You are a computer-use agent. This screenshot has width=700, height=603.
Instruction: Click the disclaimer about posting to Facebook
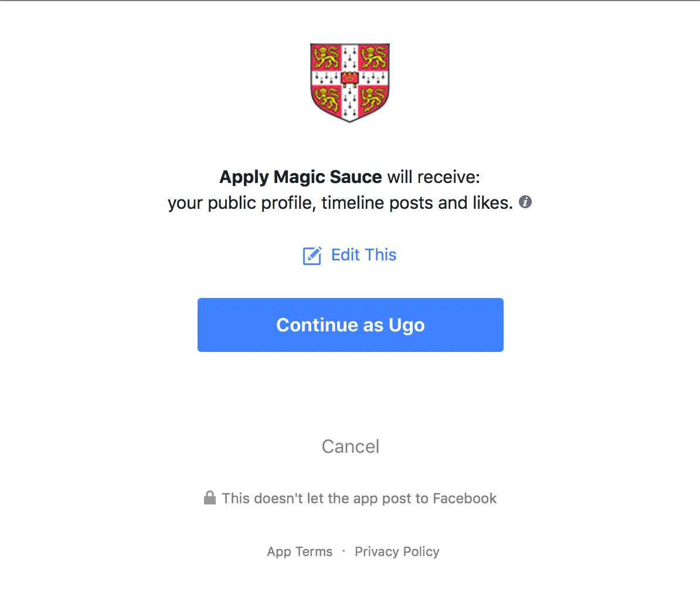pyautogui.click(x=359, y=498)
